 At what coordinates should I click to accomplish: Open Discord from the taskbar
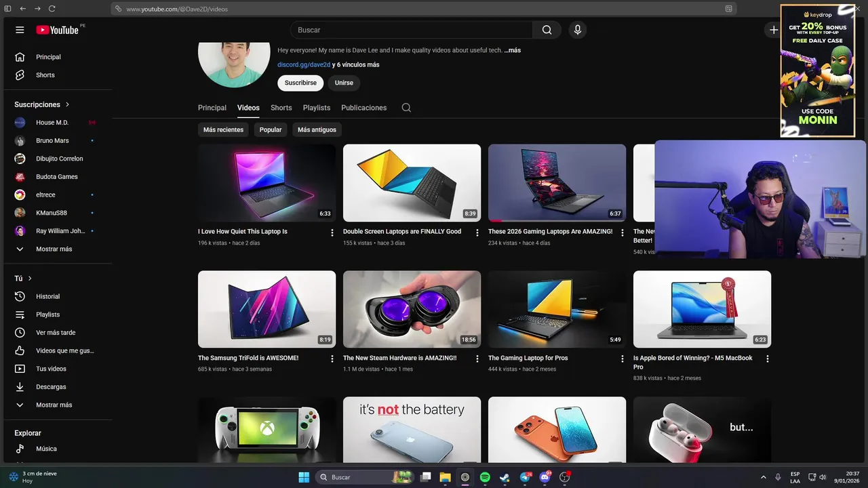pyautogui.click(x=545, y=477)
